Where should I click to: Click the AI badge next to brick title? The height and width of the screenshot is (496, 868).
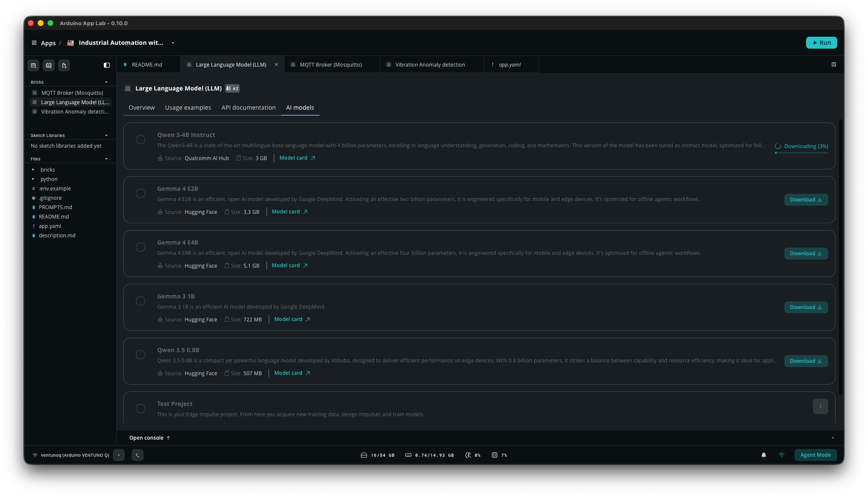tap(232, 88)
